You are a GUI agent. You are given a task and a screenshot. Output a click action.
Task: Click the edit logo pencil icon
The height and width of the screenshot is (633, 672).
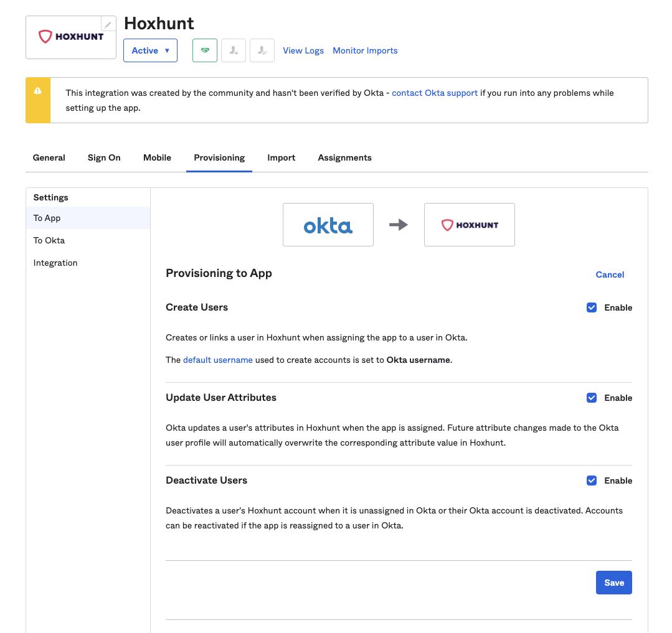pos(108,24)
